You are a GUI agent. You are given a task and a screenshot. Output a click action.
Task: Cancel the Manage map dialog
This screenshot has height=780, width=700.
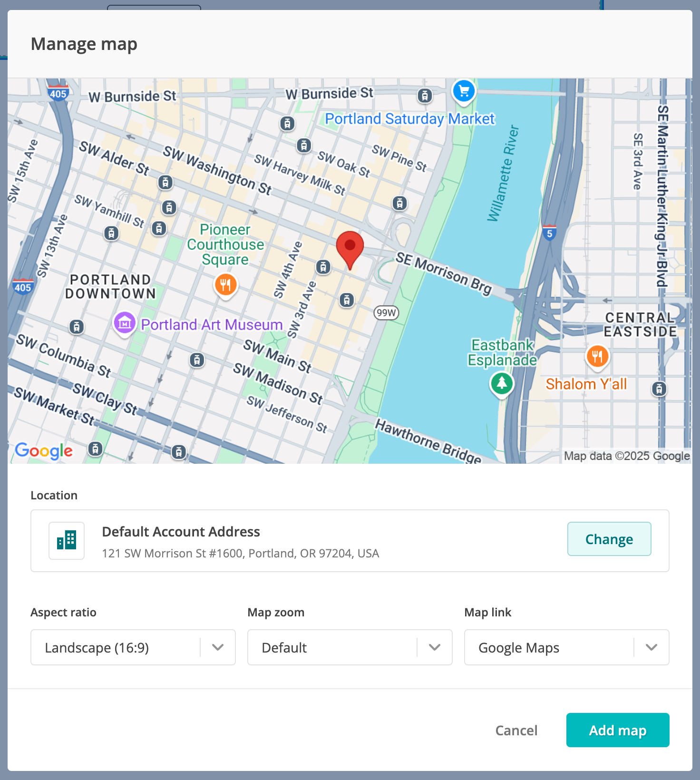pyautogui.click(x=516, y=730)
